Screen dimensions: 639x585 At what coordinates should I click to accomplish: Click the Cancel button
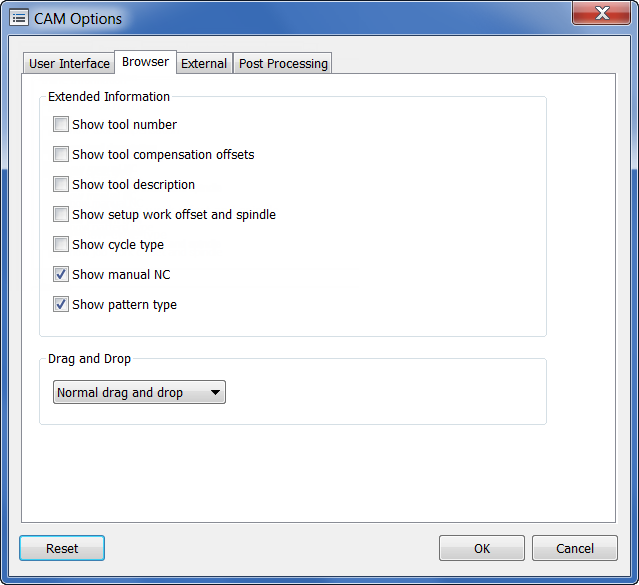(574, 548)
